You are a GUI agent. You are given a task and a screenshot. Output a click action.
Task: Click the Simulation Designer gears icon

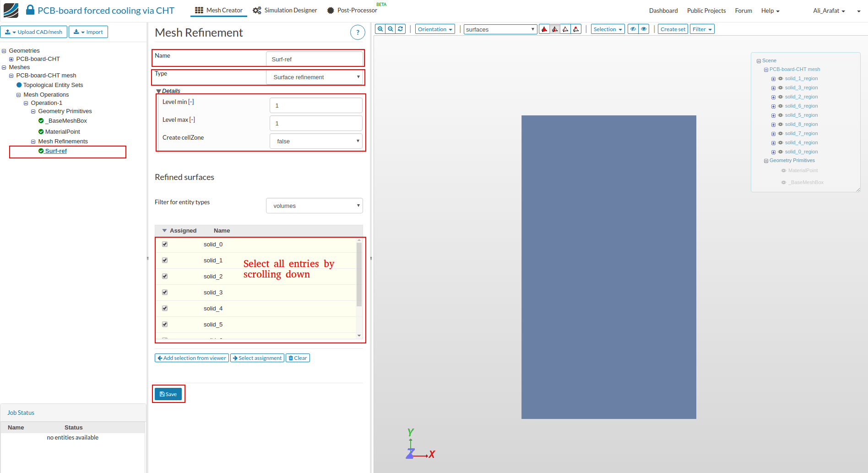257,10
